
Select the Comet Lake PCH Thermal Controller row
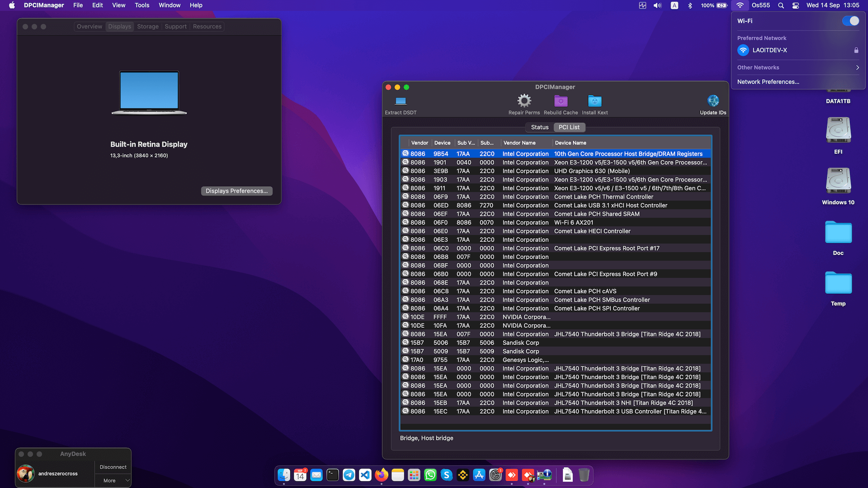tap(555, 197)
